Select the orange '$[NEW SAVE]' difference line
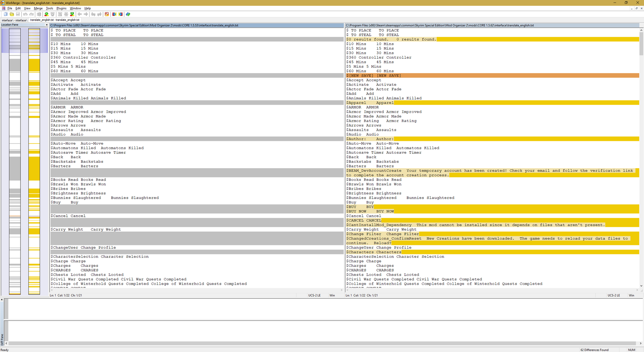This screenshot has height=352, width=644. tap(492, 76)
